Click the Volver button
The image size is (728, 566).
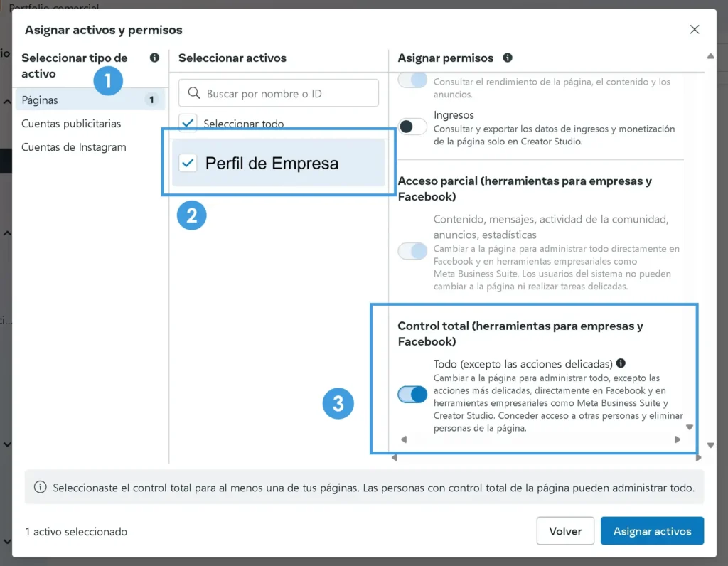(x=565, y=530)
